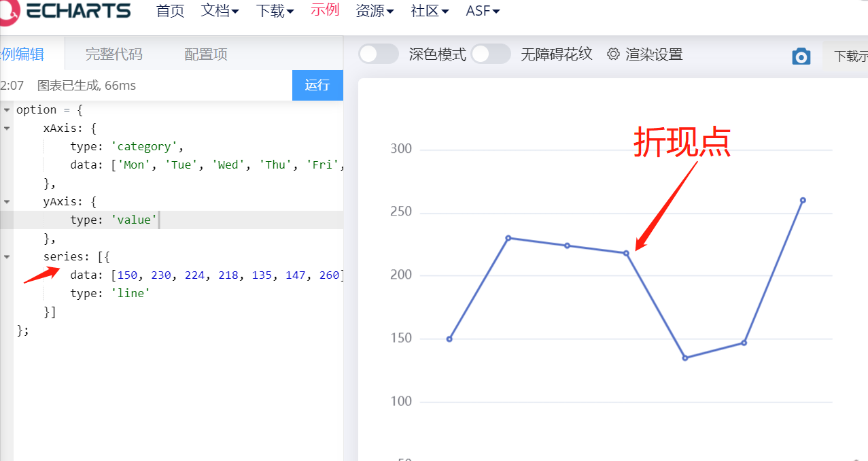
Task: Select the 示例 menu item
Action: coord(325,10)
